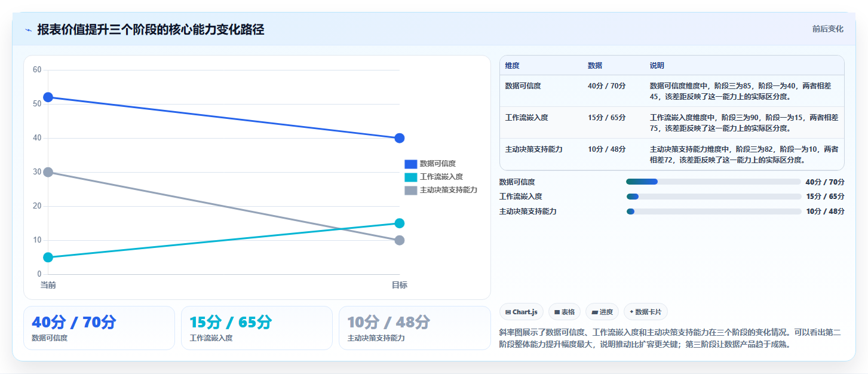
Task: Click the 数据 column header
Action: [595, 66]
